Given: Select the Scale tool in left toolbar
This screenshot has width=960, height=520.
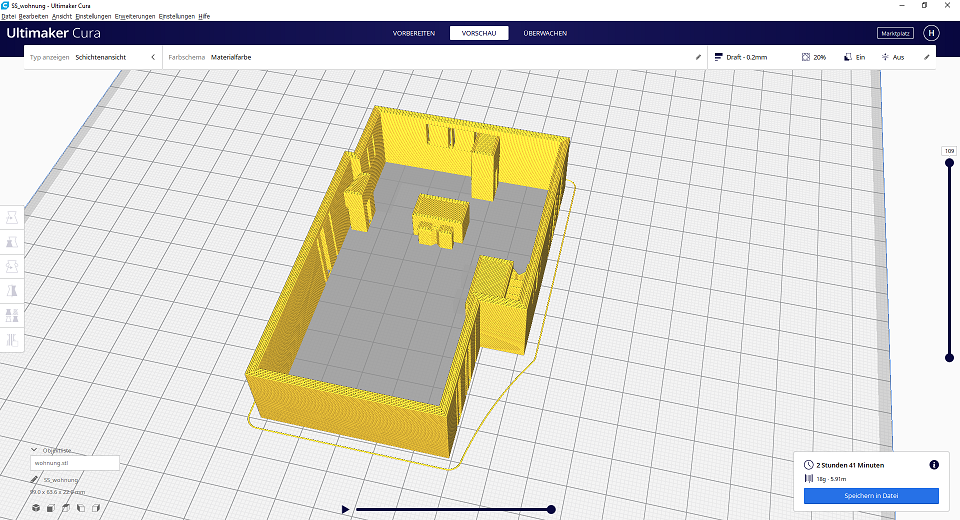Looking at the screenshot, I should click(x=13, y=242).
